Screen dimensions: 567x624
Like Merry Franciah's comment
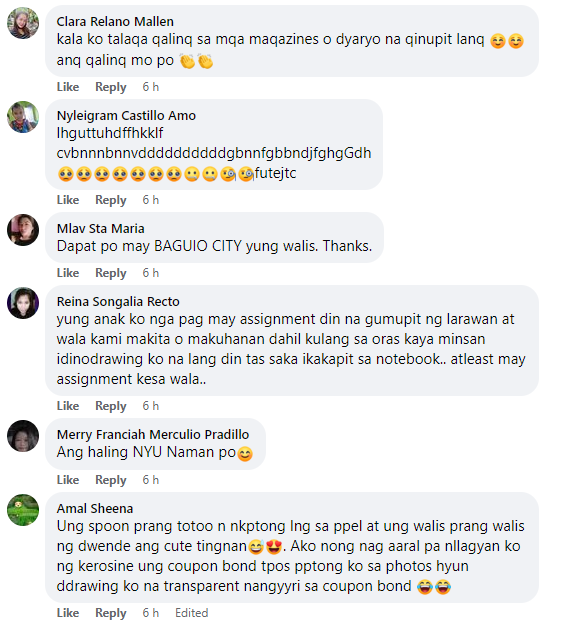pos(68,480)
